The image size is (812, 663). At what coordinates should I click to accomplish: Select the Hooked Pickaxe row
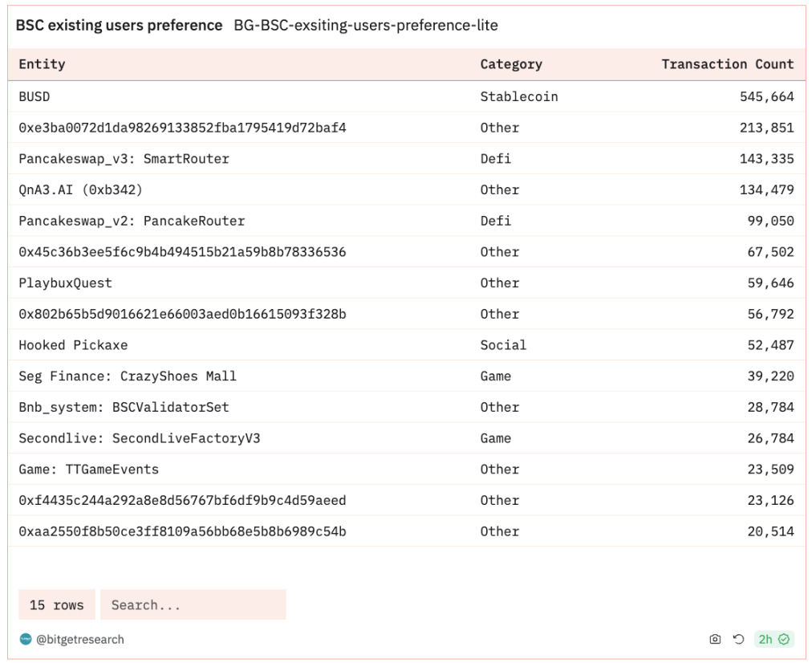point(407,345)
